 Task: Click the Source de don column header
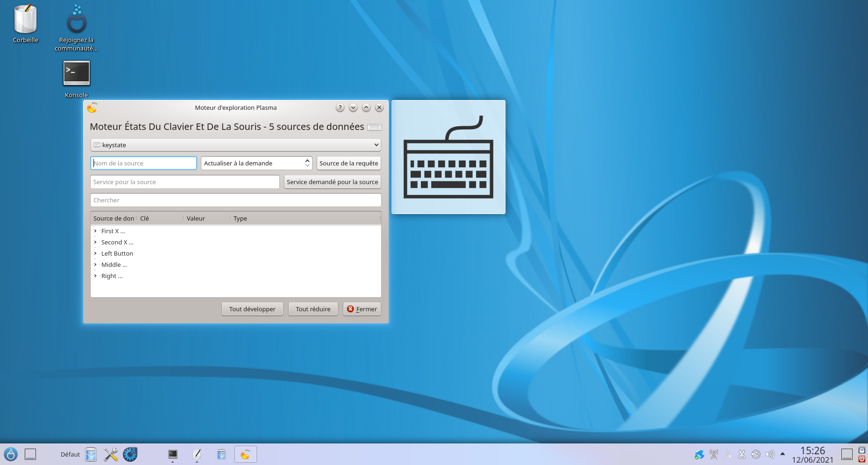pos(114,218)
